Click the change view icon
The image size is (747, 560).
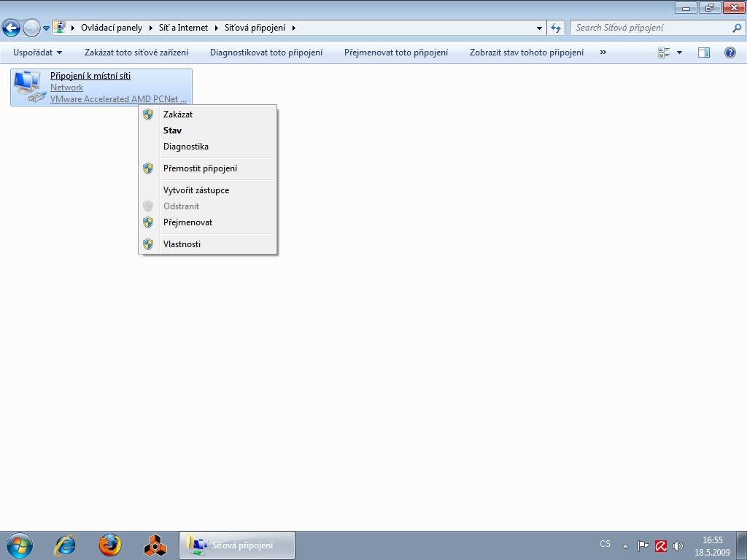pos(664,52)
